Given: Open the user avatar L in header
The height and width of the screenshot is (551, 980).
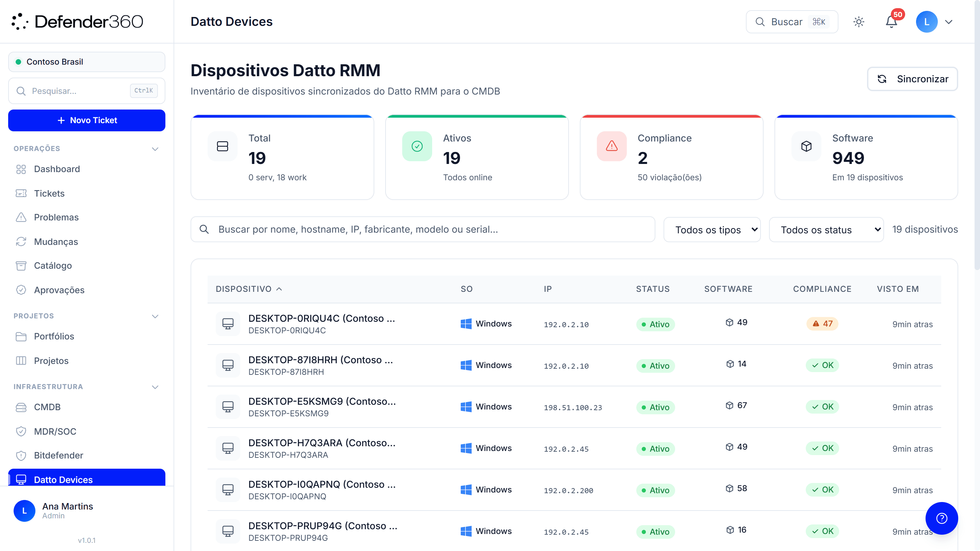Looking at the screenshot, I should [x=927, y=22].
